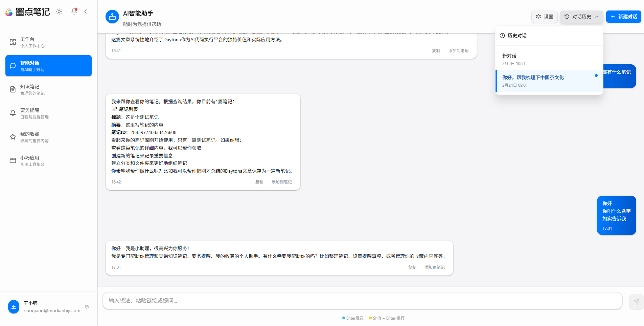Add the 16:42 reply to notes
This screenshot has width=644, height=326.
pos(281,182)
